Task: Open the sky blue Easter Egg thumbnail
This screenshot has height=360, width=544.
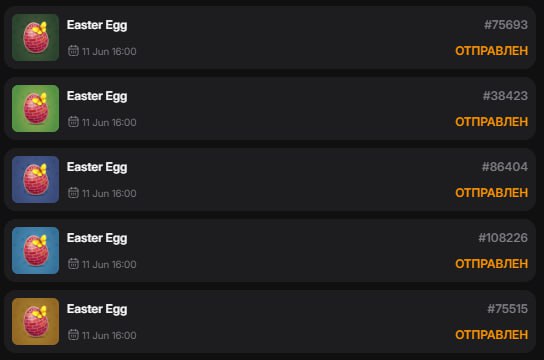Action: (x=35, y=250)
